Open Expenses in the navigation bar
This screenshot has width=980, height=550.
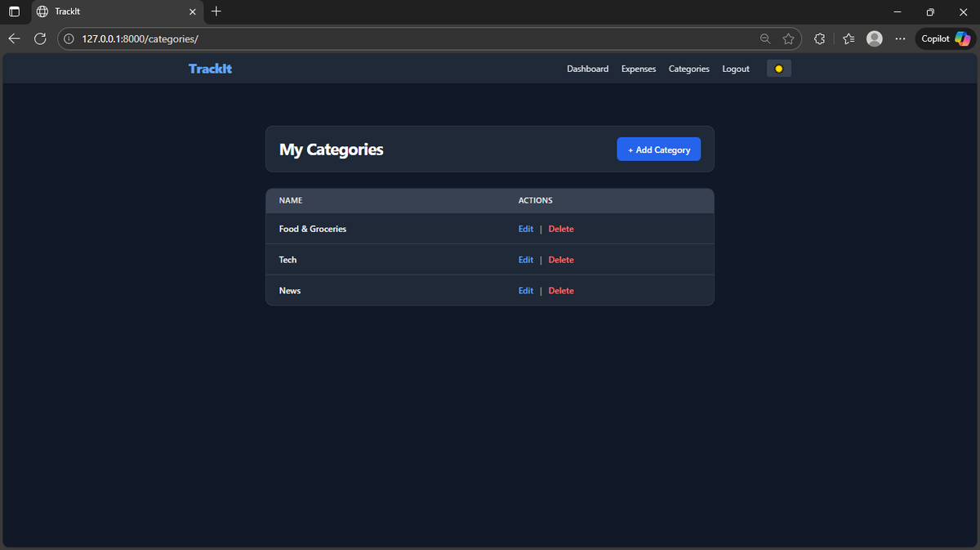coord(639,69)
